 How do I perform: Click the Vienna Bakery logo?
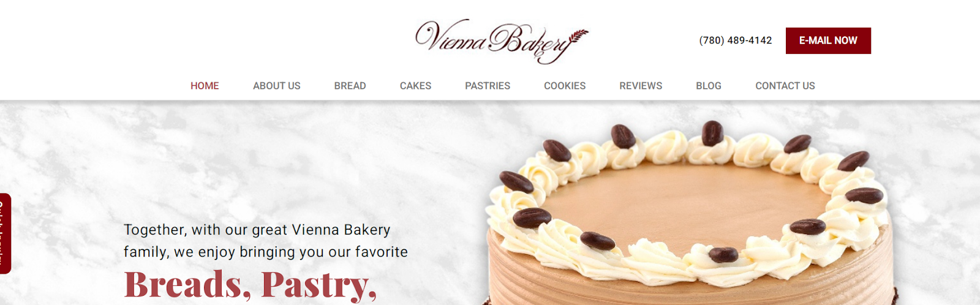point(501,41)
